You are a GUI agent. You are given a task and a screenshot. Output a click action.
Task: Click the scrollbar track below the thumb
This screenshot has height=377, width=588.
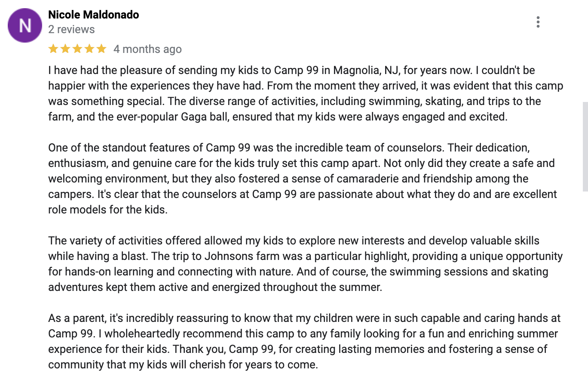585,284
